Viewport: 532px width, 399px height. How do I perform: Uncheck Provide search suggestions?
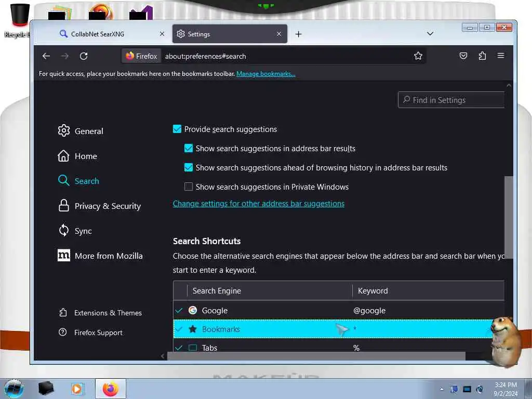[x=177, y=129]
